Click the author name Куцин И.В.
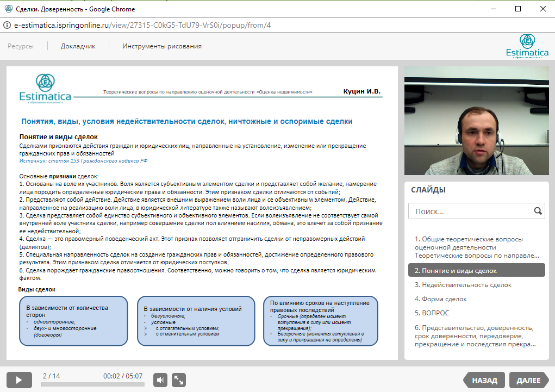The image size is (555, 392). tap(361, 91)
